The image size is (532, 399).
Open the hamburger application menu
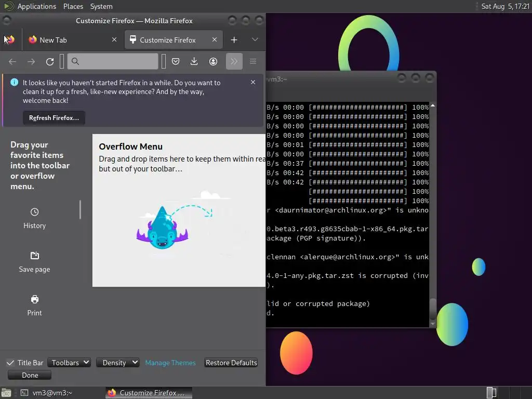[x=253, y=61]
